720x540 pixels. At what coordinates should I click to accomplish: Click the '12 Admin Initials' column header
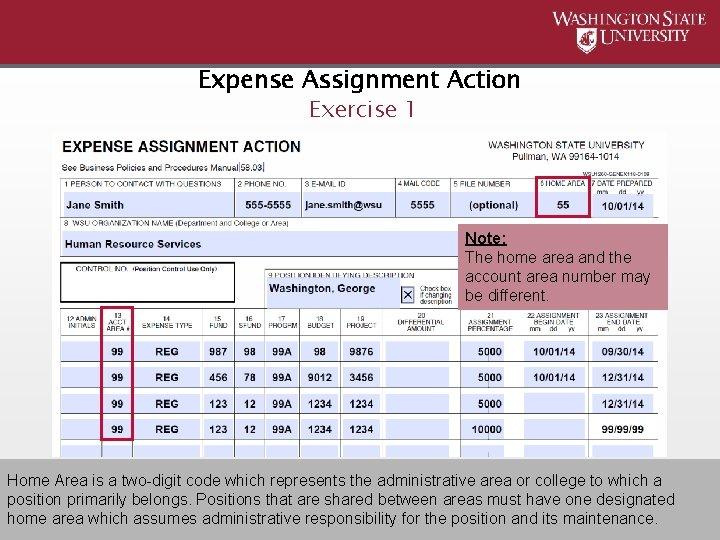tap(81, 322)
